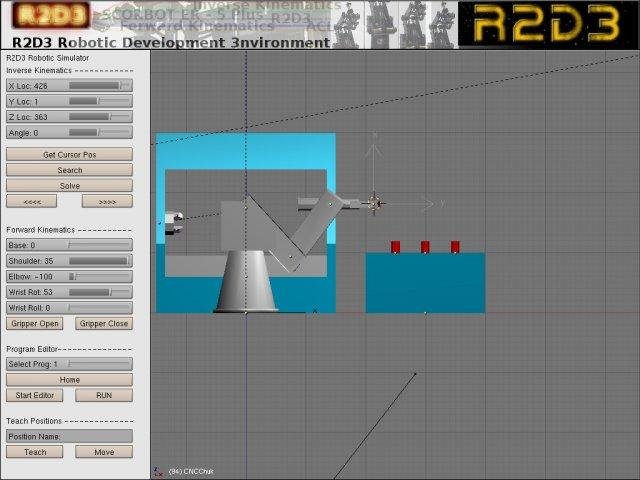This screenshot has width=640, height=480.
Task: Click the >>>> next solution button
Action: (107, 202)
